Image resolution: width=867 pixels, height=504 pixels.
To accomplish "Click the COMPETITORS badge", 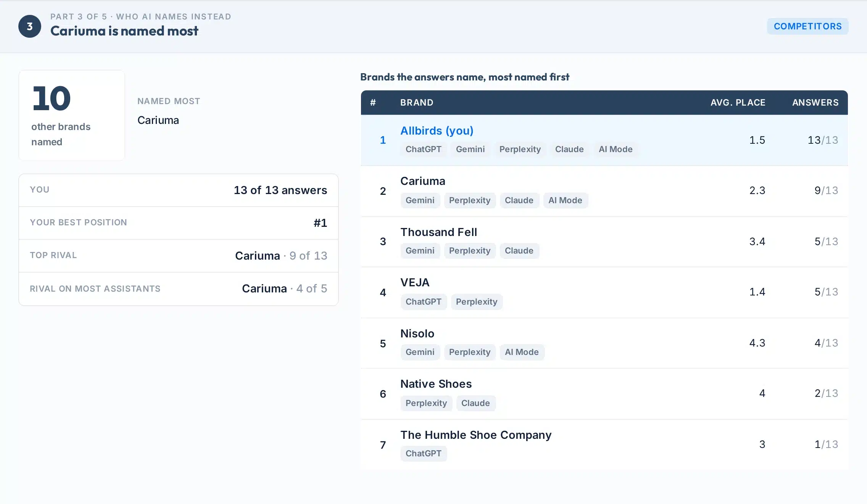I will pyautogui.click(x=807, y=26).
